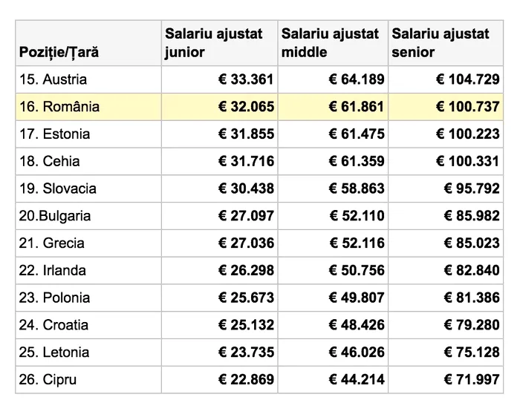Click Cehia's middle salary € 61.359

point(357,161)
